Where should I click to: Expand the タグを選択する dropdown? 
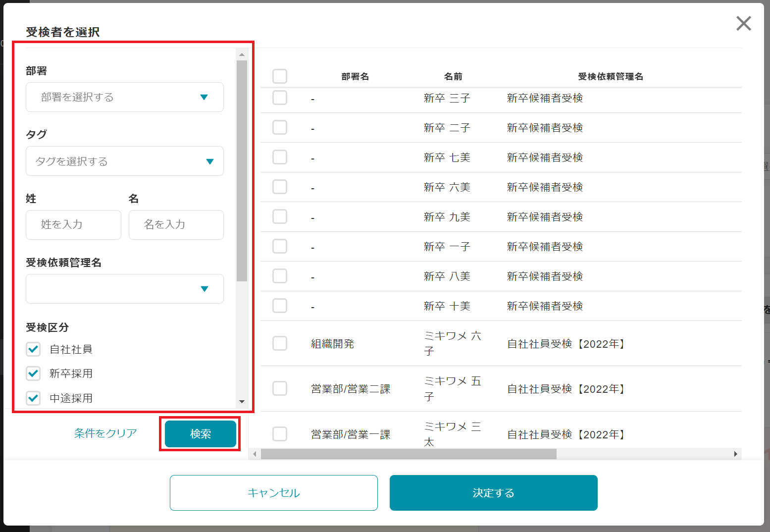tap(124, 161)
